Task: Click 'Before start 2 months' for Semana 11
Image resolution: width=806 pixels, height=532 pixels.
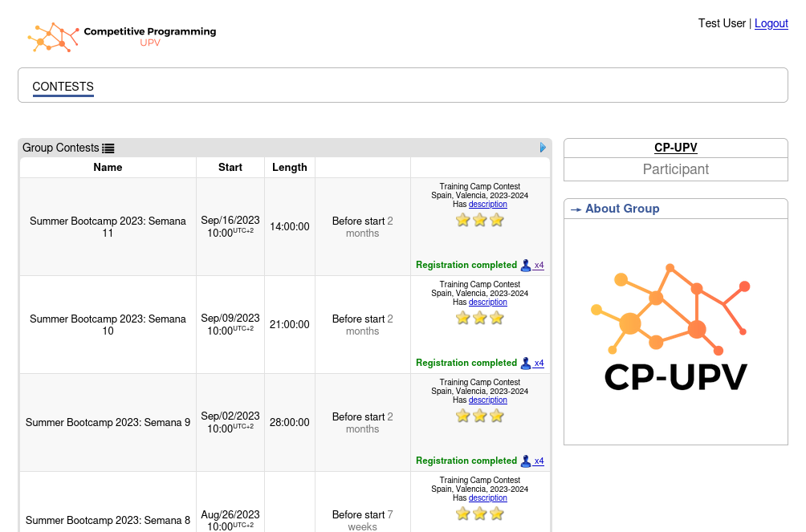Action: 362,226
